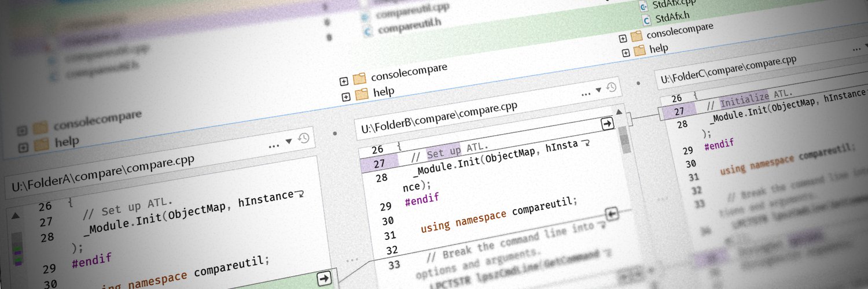Viewport: 868px width, 289px height.
Task: Click line number 28 in FolderC pane
Action: pyautogui.click(x=682, y=124)
